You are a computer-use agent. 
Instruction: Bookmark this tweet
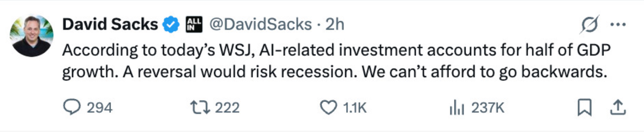(584, 108)
